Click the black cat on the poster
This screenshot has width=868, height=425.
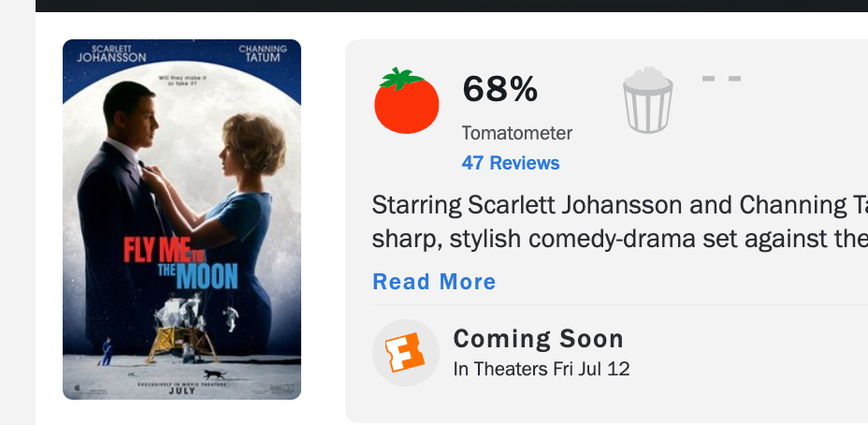click(x=214, y=374)
